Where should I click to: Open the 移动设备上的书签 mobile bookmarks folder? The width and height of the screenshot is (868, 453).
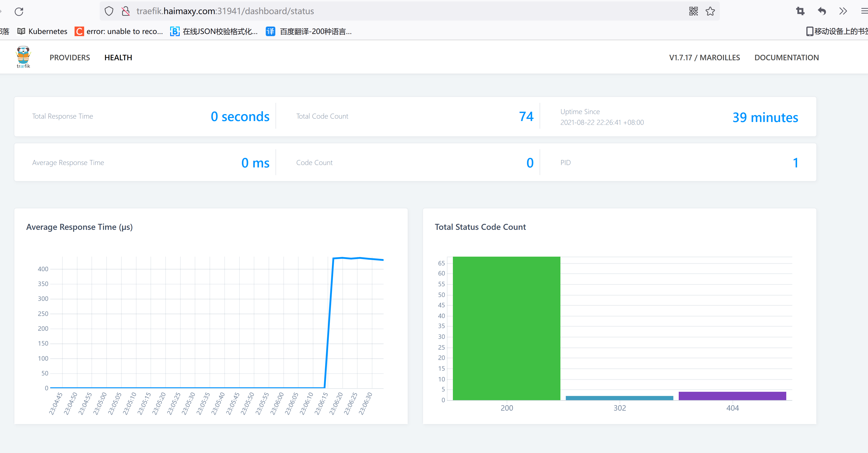tap(837, 31)
